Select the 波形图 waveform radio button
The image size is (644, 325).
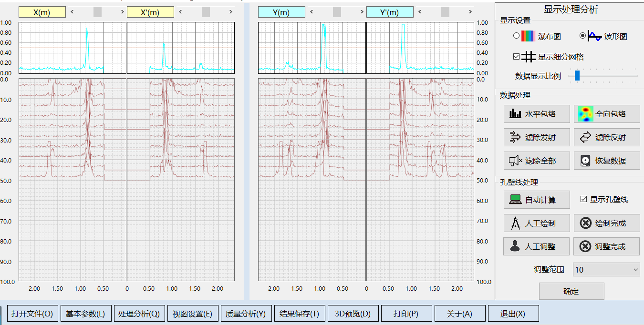click(582, 36)
